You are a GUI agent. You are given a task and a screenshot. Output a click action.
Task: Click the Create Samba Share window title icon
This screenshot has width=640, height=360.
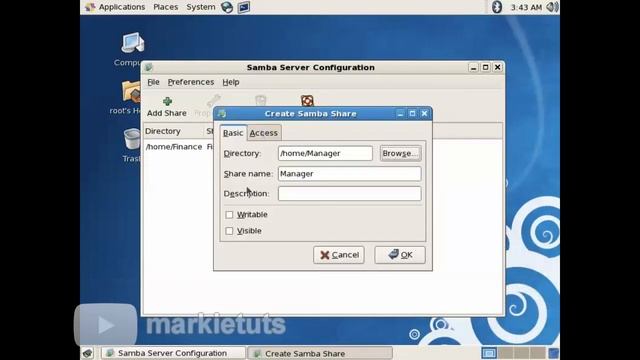[222, 114]
